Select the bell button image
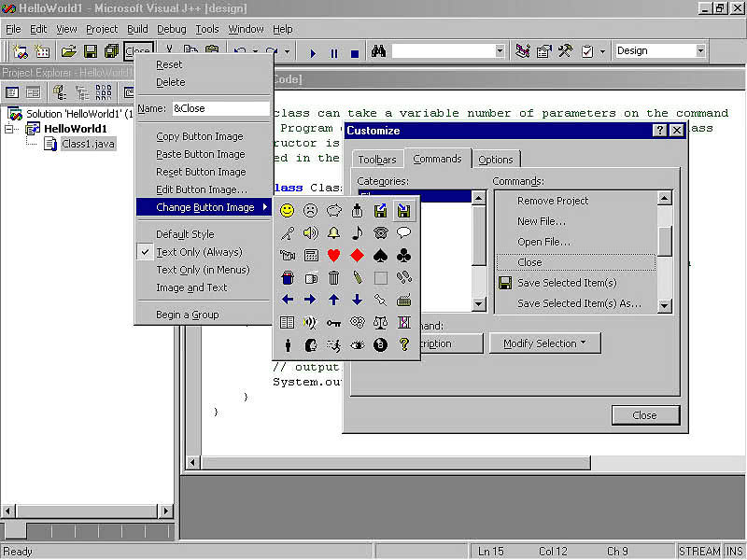This screenshot has height=560, width=747. [333, 232]
